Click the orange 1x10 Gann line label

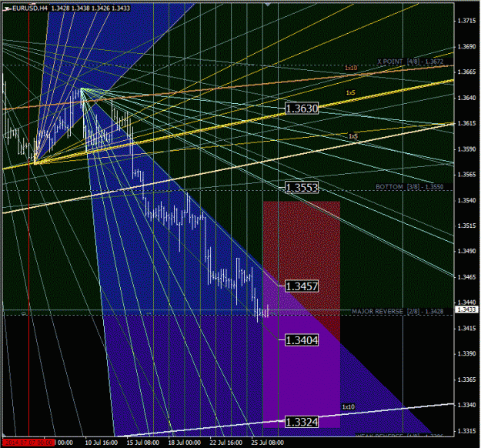pos(351,68)
